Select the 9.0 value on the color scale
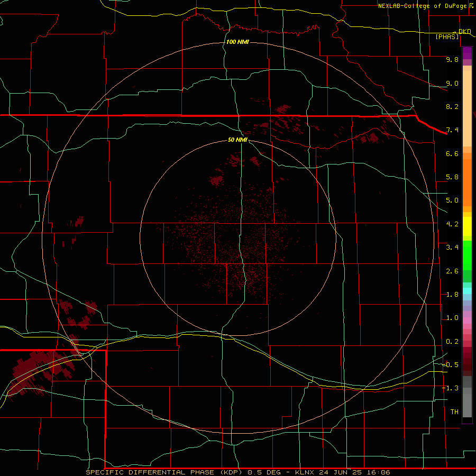 (x=452, y=83)
